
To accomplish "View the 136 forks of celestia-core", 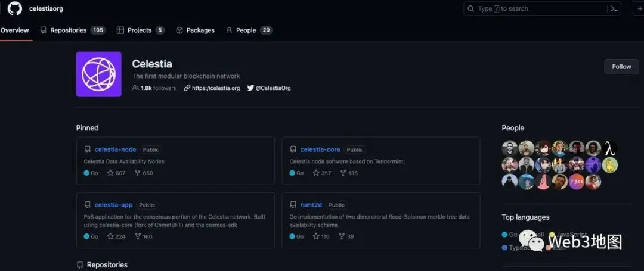I will [x=349, y=173].
